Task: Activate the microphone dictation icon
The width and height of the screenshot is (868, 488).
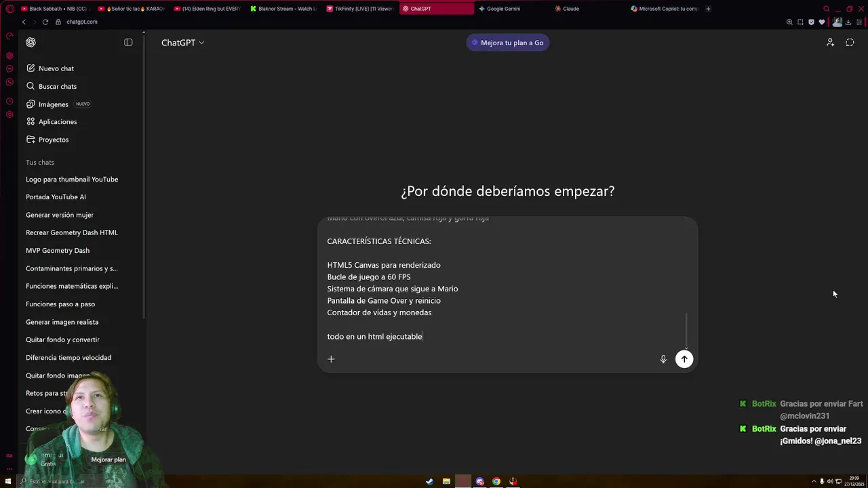Action: pos(663,359)
